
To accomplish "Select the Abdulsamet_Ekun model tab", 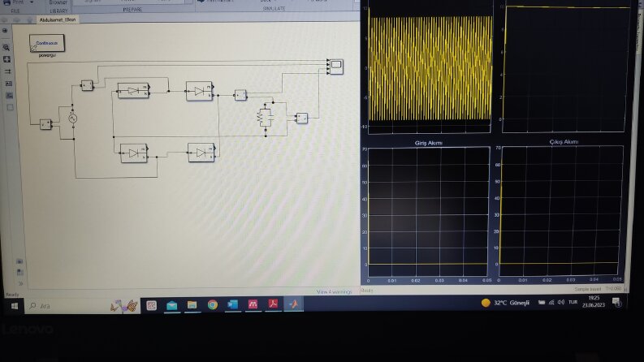I will (x=58, y=19).
